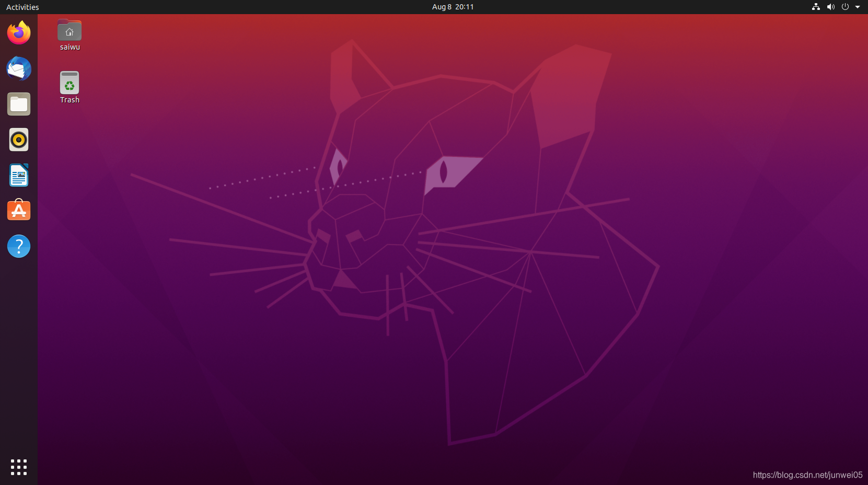Click the volume speaker icon
Image resolution: width=868 pixels, height=485 pixels.
(830, 7)
